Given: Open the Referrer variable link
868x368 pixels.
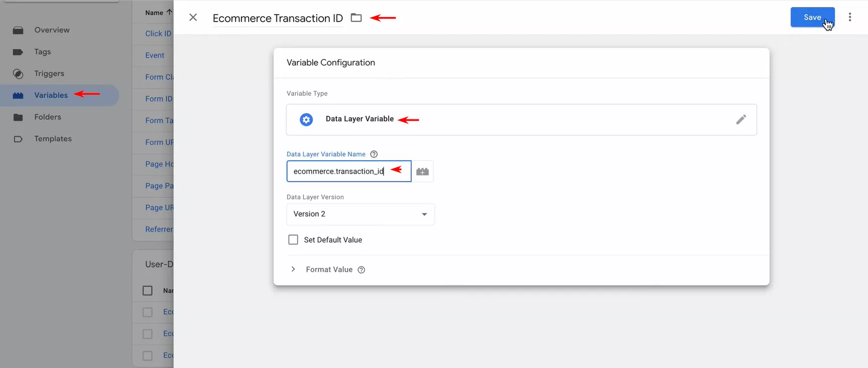Looking at the screenshot, I should (x=159, y=229).
